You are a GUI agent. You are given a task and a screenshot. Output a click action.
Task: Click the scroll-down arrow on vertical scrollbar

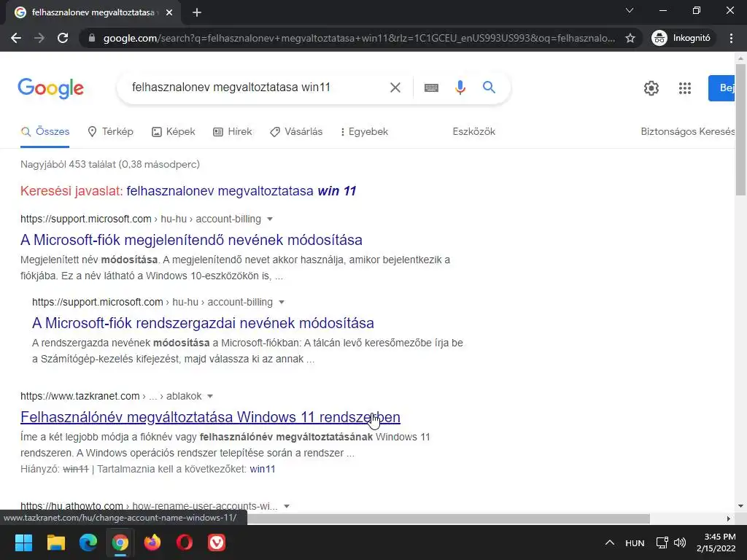741,506
